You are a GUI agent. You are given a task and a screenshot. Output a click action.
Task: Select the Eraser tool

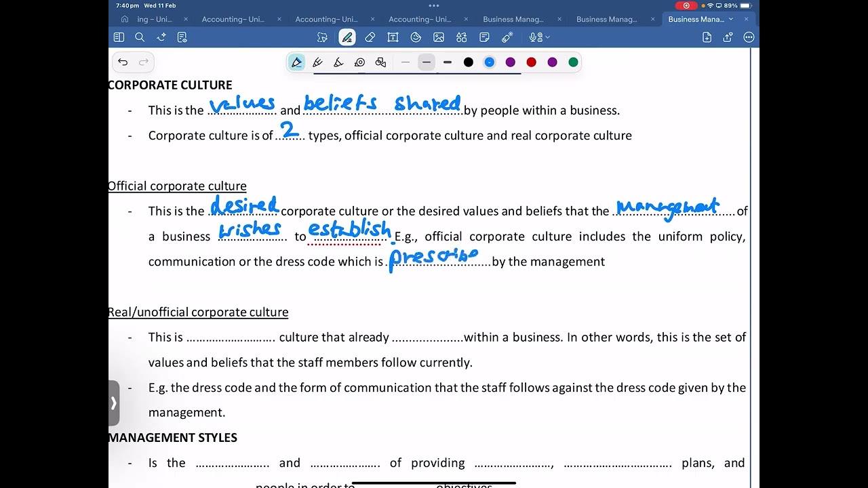[370, 37]
